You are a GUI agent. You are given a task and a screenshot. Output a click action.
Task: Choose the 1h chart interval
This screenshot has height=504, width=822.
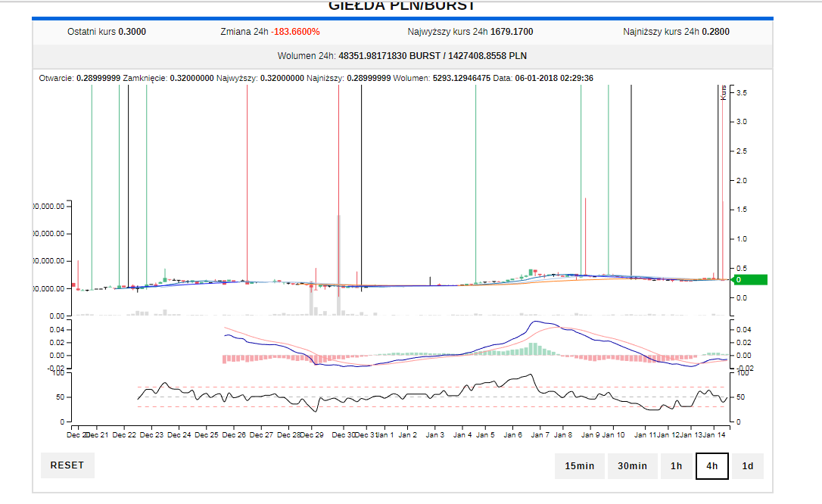[676, 465]
